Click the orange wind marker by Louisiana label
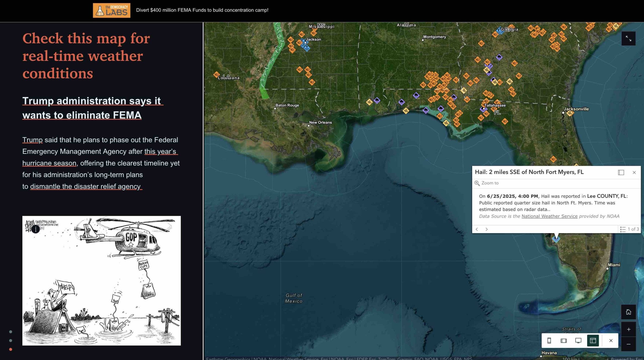644x360 pixels. 216,74
